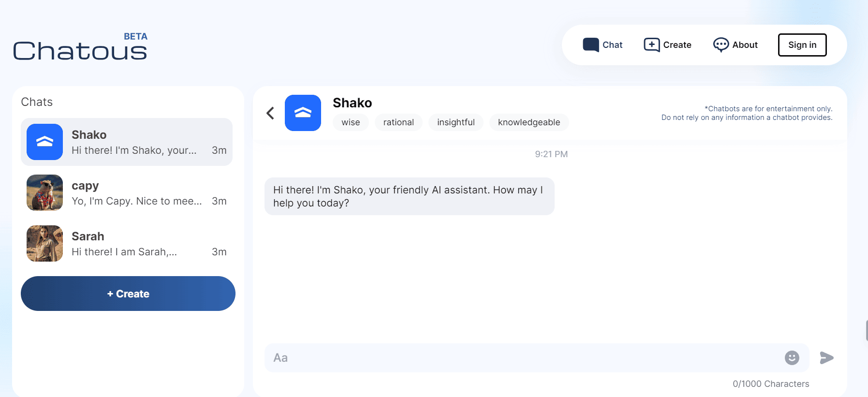This screenshot has width=868, height=397.
Task: Click the back chevron beside Shako's avatar
Action: click(x=270, y=113)
